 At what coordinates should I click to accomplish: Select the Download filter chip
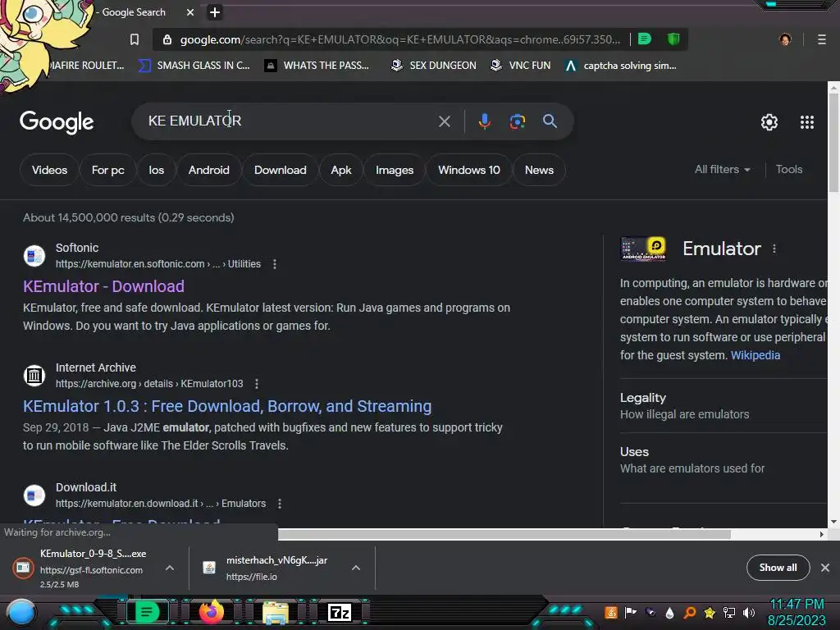tap(281, 170)
